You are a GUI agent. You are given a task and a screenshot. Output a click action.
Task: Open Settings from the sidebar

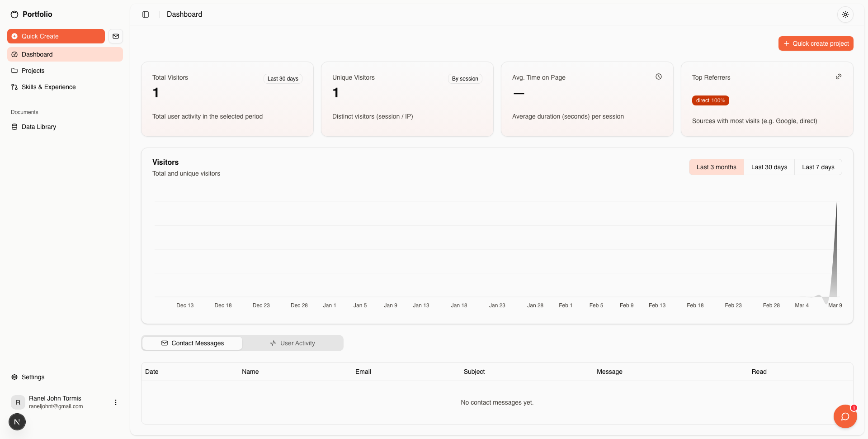pos(33,377)
